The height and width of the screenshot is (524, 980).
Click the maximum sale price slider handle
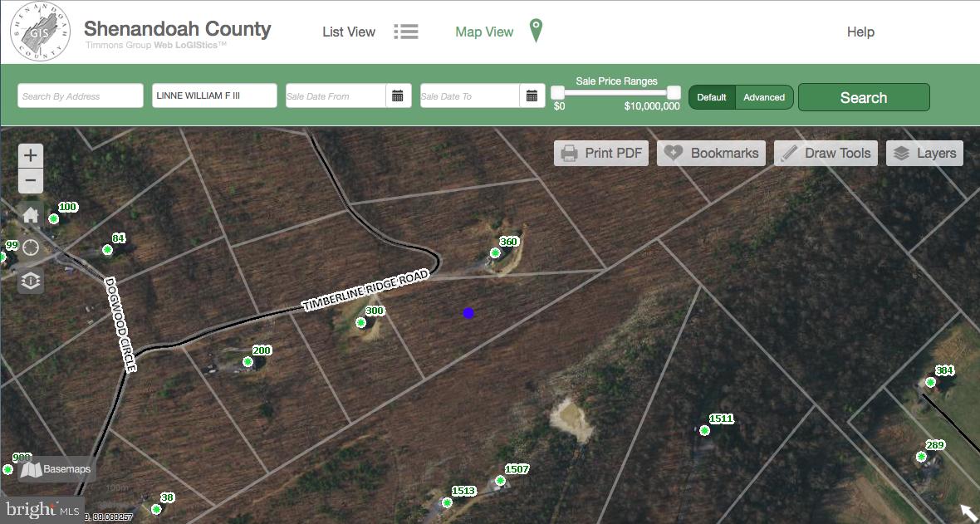(x=673, y=92)
